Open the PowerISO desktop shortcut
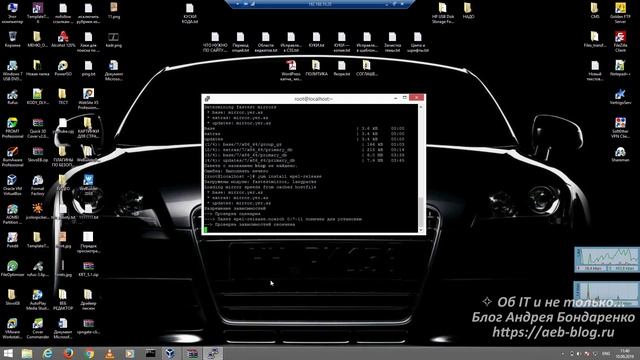This screenshot has width=640, height=360. [x=63, y=68]
